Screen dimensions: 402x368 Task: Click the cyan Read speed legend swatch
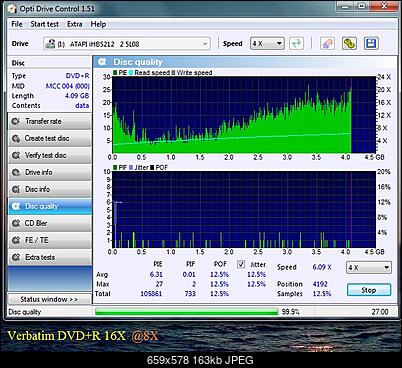coord(131,72)
